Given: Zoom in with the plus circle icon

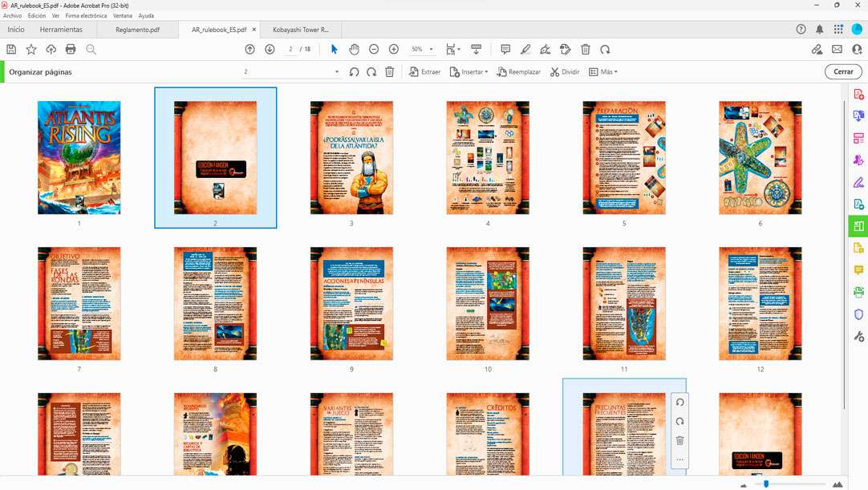Looking at the screenshot, I should pos(394,49).
